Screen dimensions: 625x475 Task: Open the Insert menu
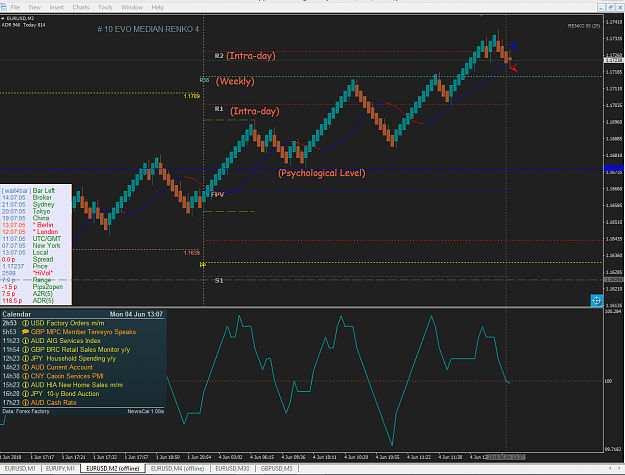[x=57, y=7]
